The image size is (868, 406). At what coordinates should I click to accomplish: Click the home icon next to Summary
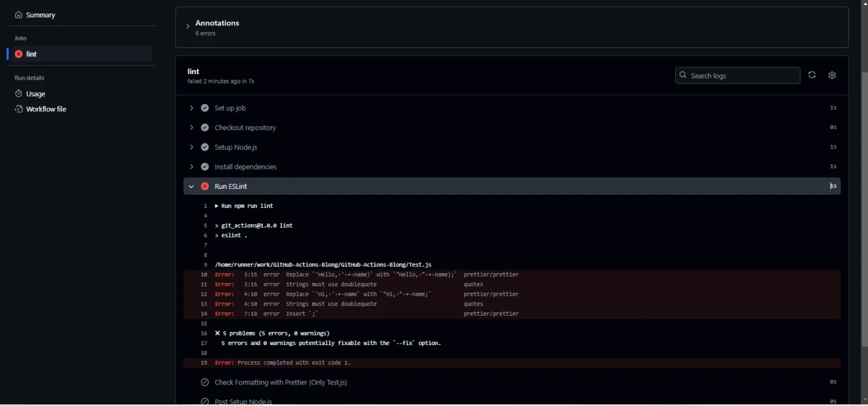click(18, 14)
